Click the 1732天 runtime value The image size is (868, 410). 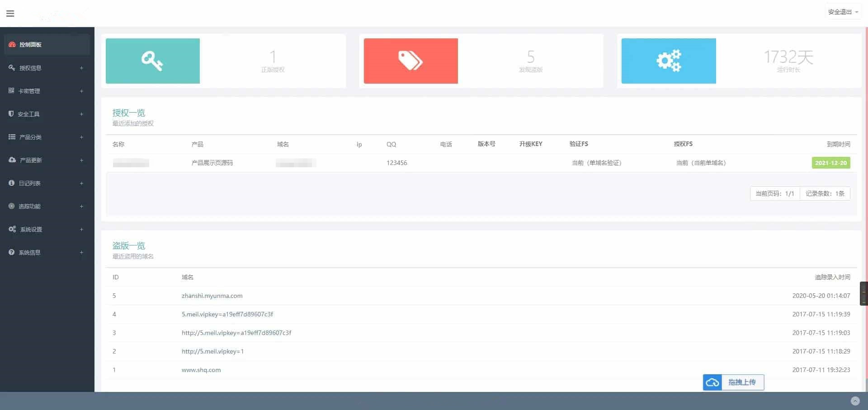[x=788, y=57]
